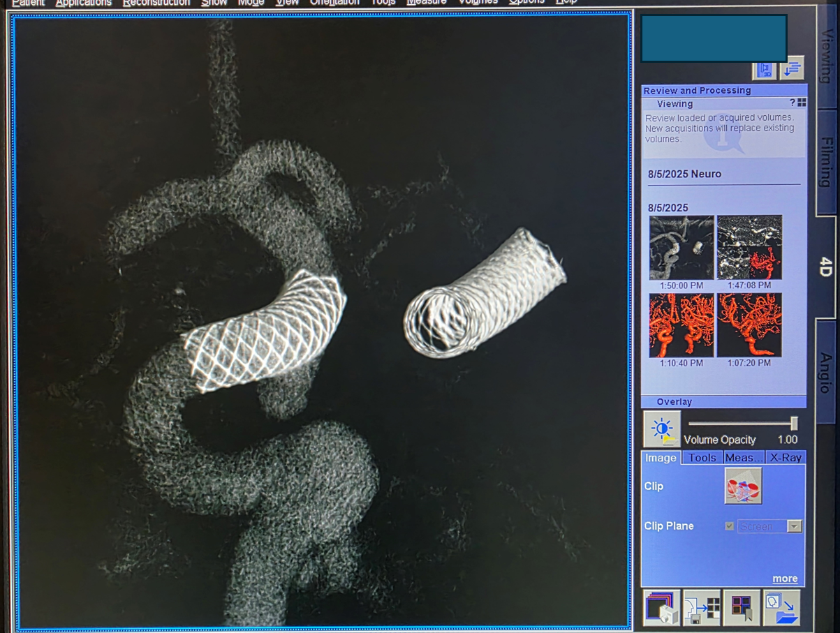Click the help question mark in Viewing header

pos(793,103)
